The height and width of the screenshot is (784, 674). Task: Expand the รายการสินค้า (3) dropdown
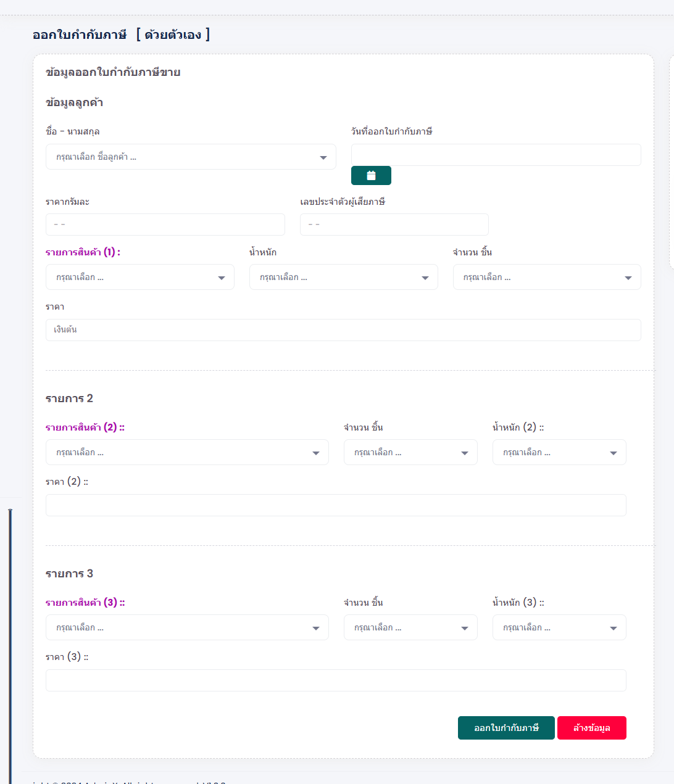(x=187, y=628)
